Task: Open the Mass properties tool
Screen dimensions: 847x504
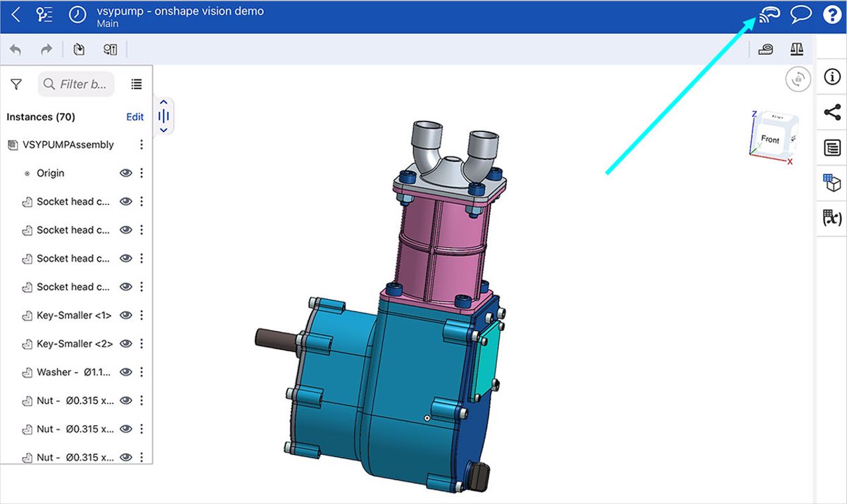Action: 797,49
